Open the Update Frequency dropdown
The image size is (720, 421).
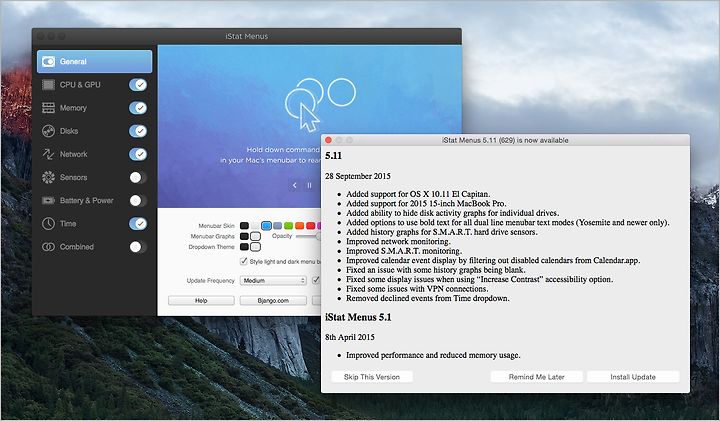click(x=273, y=281)
